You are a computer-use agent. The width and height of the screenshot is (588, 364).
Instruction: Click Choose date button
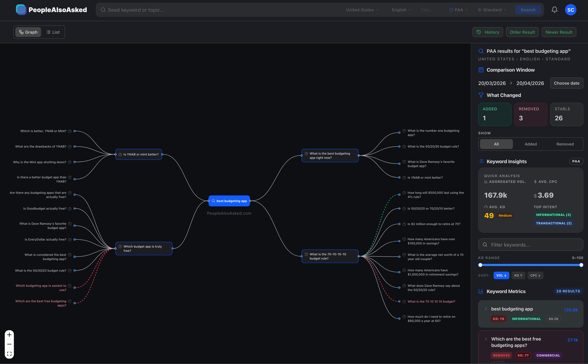[x=566, y=83]
